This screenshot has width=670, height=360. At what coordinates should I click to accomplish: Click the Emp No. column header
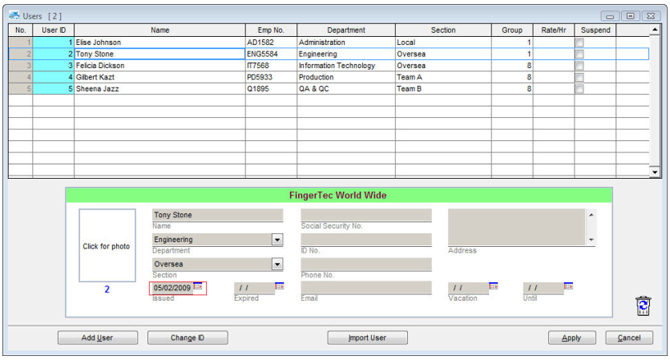(271, 30)
